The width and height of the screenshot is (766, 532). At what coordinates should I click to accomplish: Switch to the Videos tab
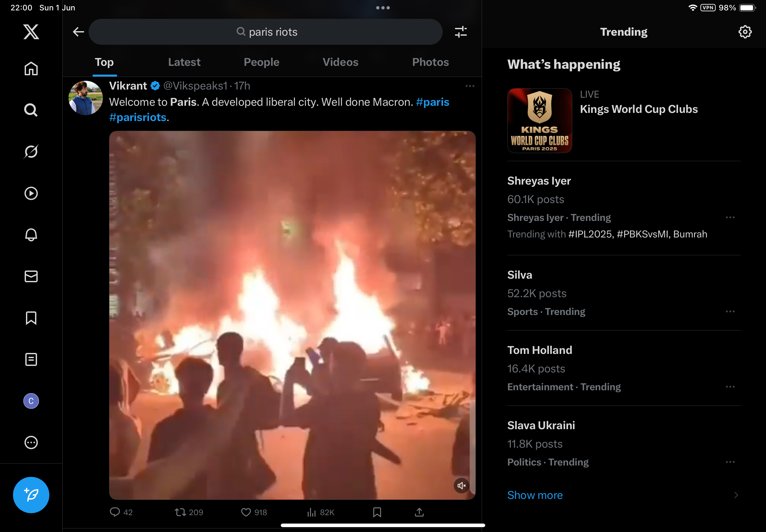[x=340, y=62]
